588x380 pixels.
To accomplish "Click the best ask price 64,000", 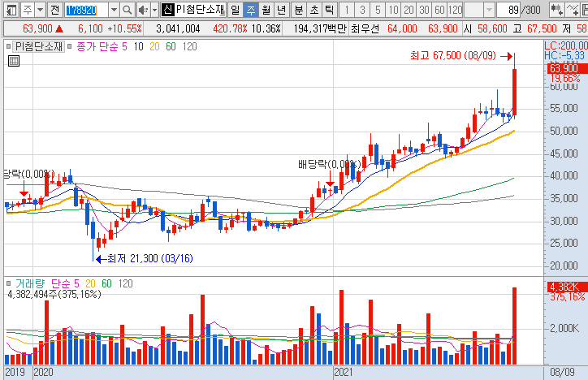I will [x=402, y=29].
